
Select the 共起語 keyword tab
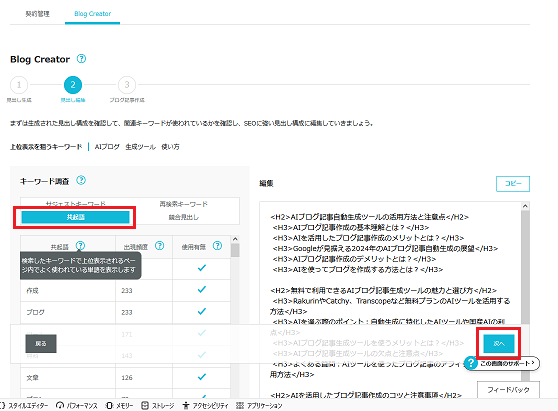[x=75, y=217]
